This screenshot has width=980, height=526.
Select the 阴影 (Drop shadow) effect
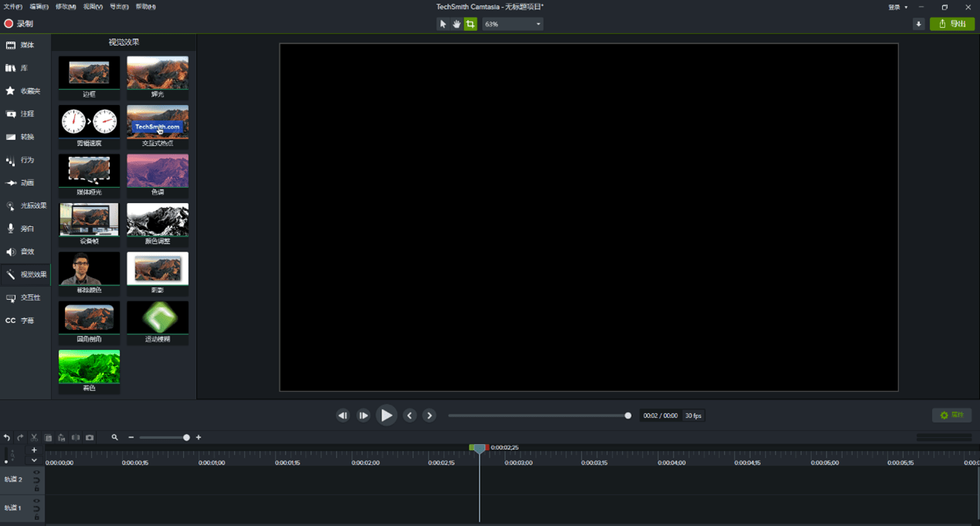coord(158,273)
